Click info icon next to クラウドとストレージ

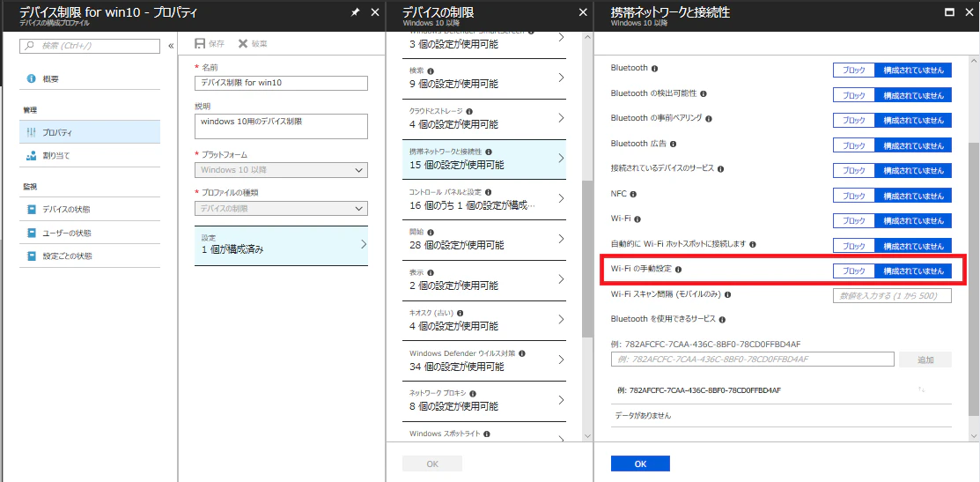click(469, 111)
